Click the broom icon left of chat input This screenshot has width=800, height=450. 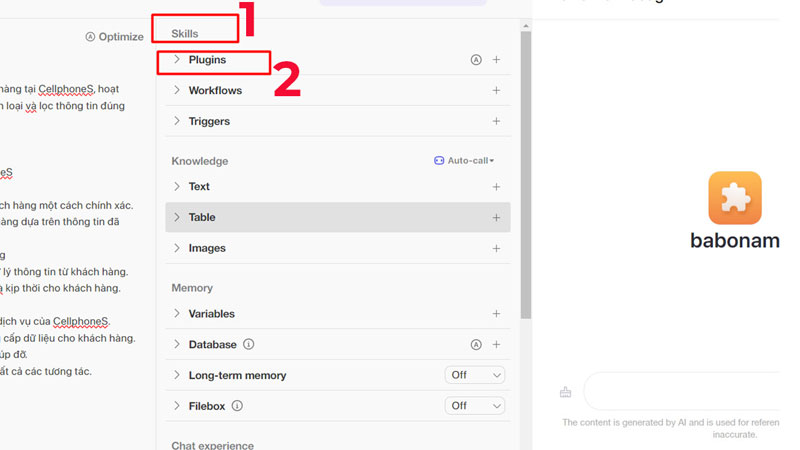point(566,391)
